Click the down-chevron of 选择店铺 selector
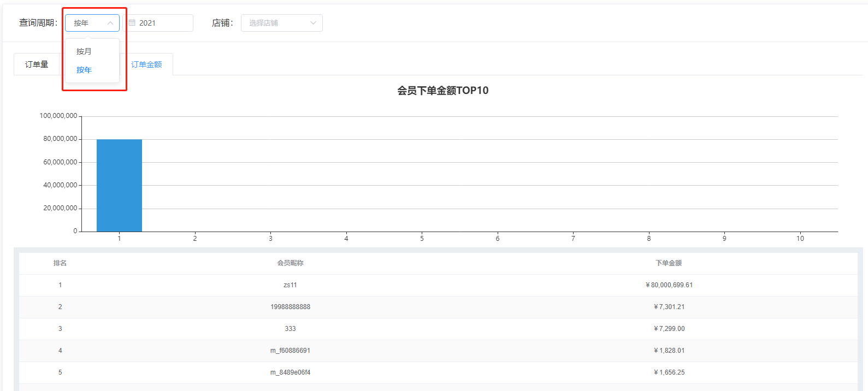The height and width of the screenshot is (391, 868). 313,23
